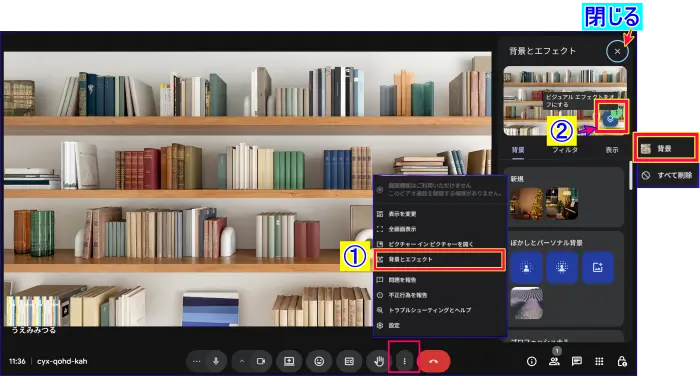
Task: Mute the microphone in the call bar
Action: [216, 361]
